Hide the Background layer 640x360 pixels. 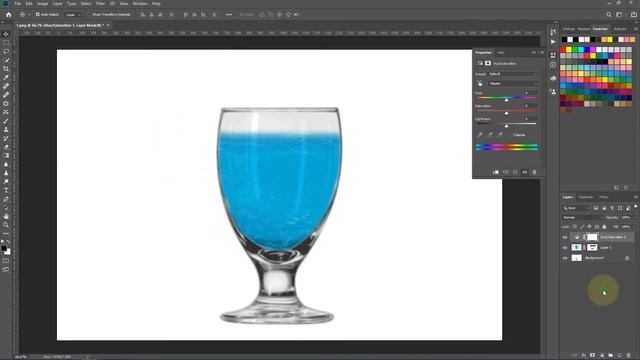coord(565,258)
